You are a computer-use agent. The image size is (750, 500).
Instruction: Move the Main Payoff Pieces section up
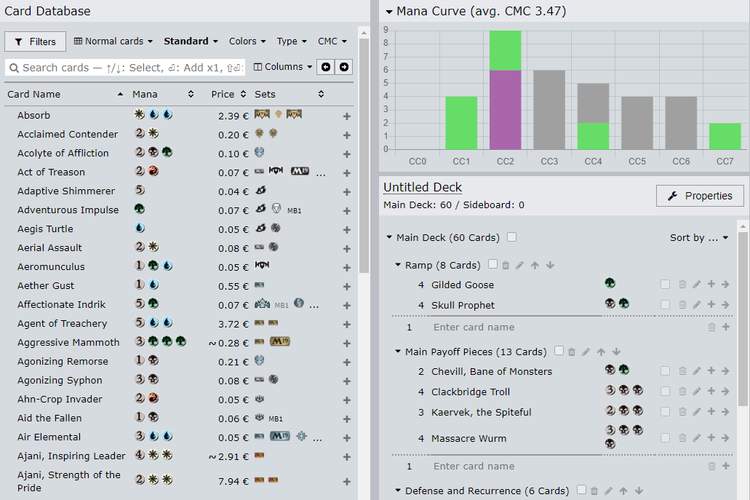click(x=603, y=352)
